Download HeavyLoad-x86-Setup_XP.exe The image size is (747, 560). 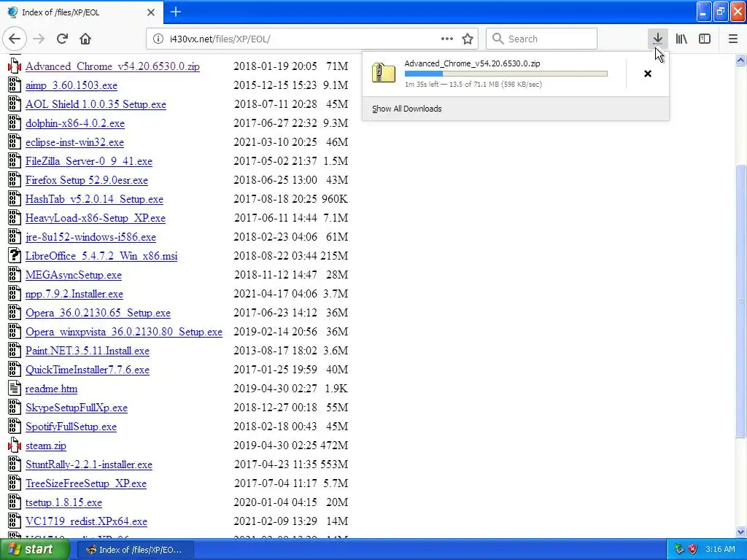coord(96,218)
